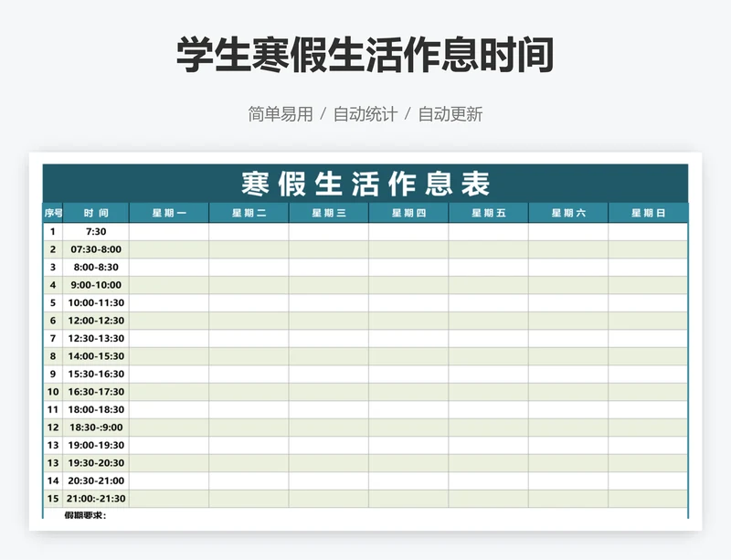Viewport: 731px width, 560px height.
Task: Select the 星期六 cell in the 19:00-19:30 row
Action: (568, 445)
